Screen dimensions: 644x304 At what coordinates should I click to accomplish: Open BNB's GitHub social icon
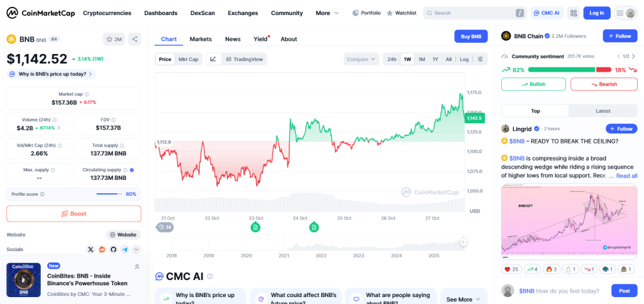click(113, 250)
